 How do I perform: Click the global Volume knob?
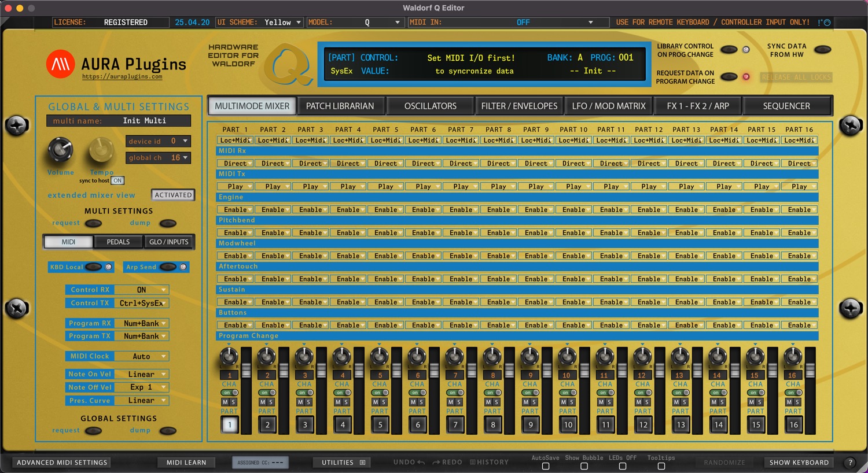coord(60,150)
